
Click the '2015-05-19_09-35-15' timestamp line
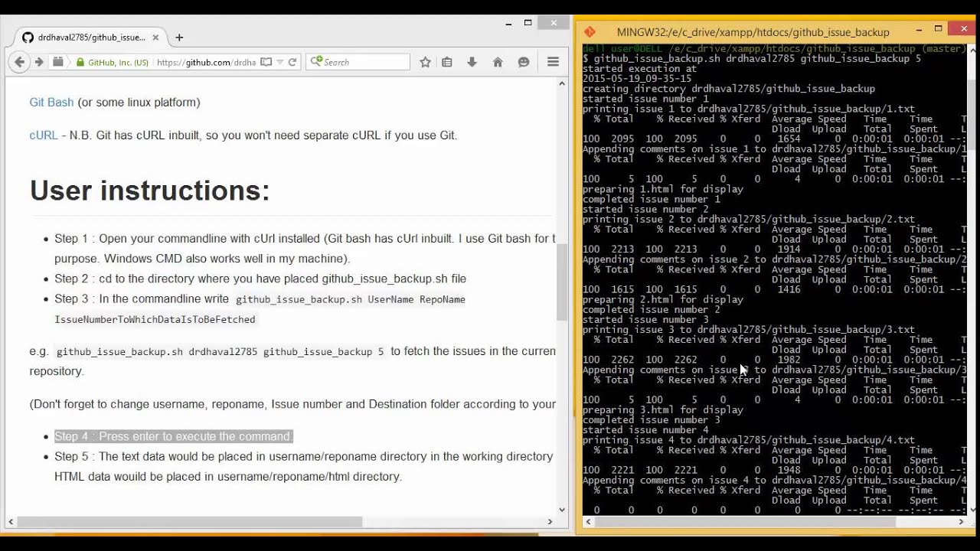(x=637, y=78)
